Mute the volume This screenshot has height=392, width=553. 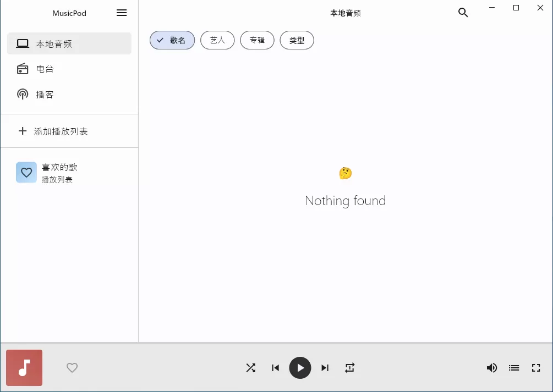pos(492,368)
